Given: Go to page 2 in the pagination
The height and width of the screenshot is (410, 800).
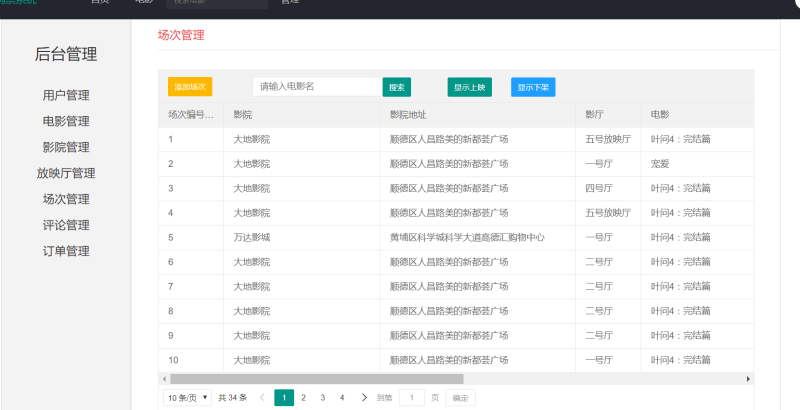Looking at the screenshot, I should pos(303,398).
